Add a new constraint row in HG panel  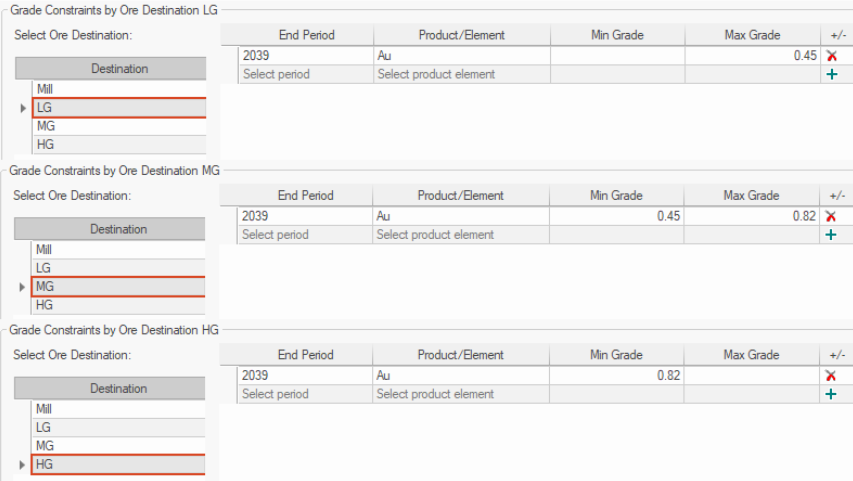pyautogui.click(x=830, y=394)
